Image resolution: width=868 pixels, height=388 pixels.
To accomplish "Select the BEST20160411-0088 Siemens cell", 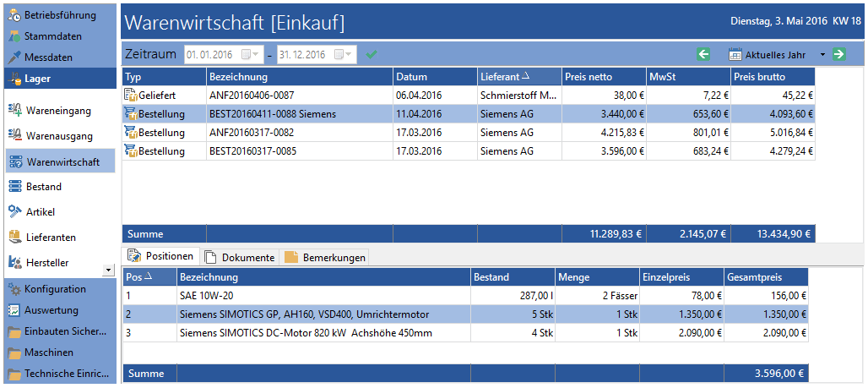I will point(300,114).
